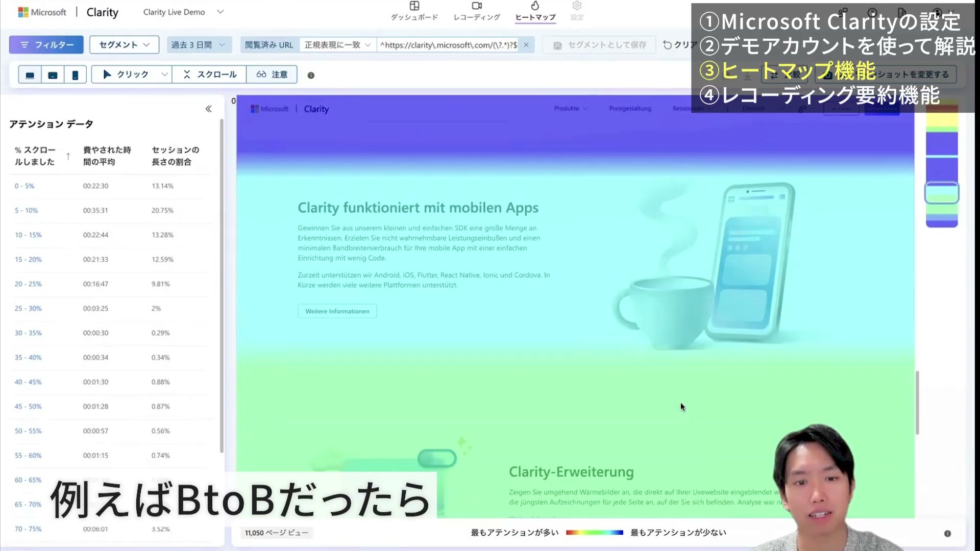Click the Weitere Informationen button in preview
The image size is (980, 551).
(337, 311)
